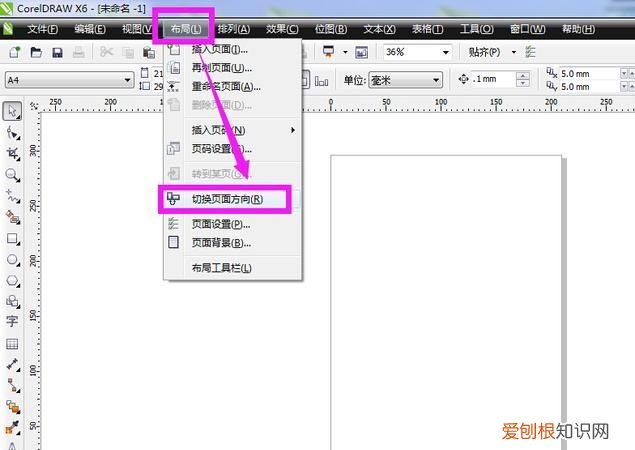This screenshot has height=450, width=635.
Task: Select the Blend interactive tool
Action: (12, 407)
